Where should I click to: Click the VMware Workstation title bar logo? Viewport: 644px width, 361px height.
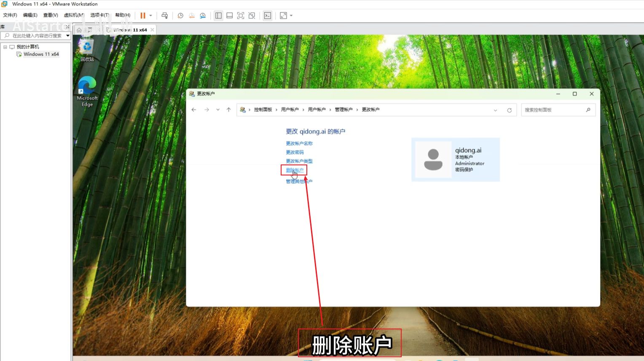[5, 4]
